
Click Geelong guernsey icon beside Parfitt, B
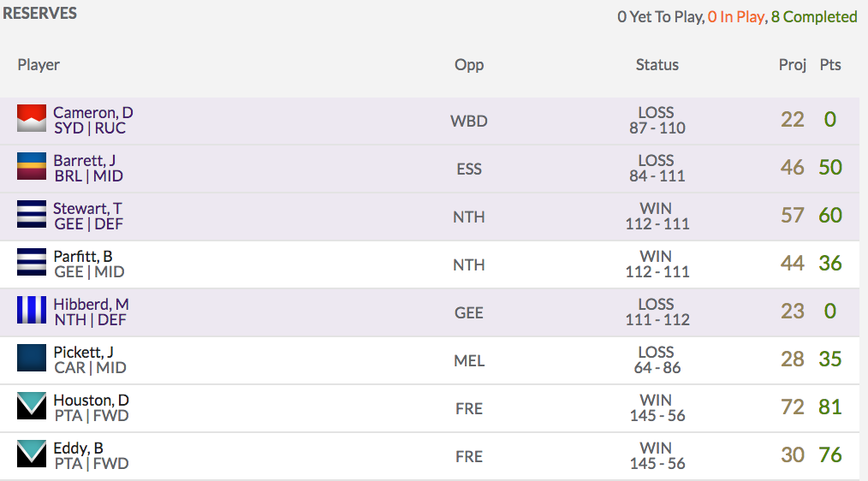pyautogui.click(x=32, y=262)
